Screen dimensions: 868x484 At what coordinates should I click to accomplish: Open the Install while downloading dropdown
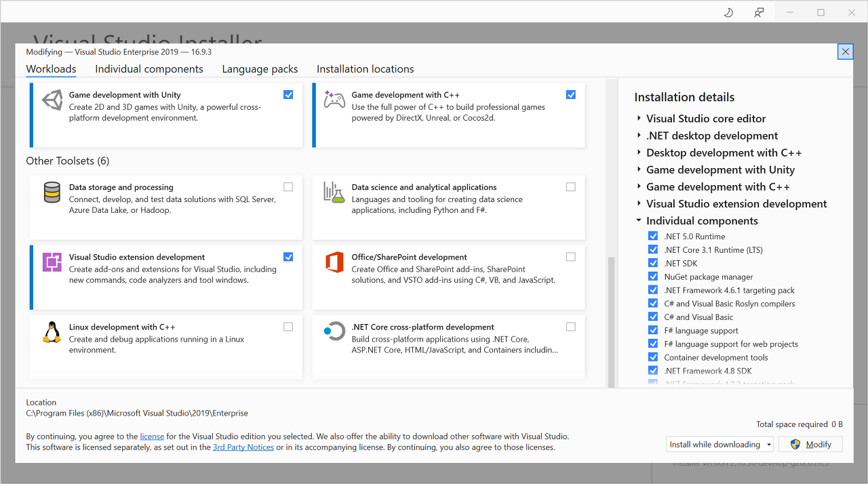(x=720, y=445)
